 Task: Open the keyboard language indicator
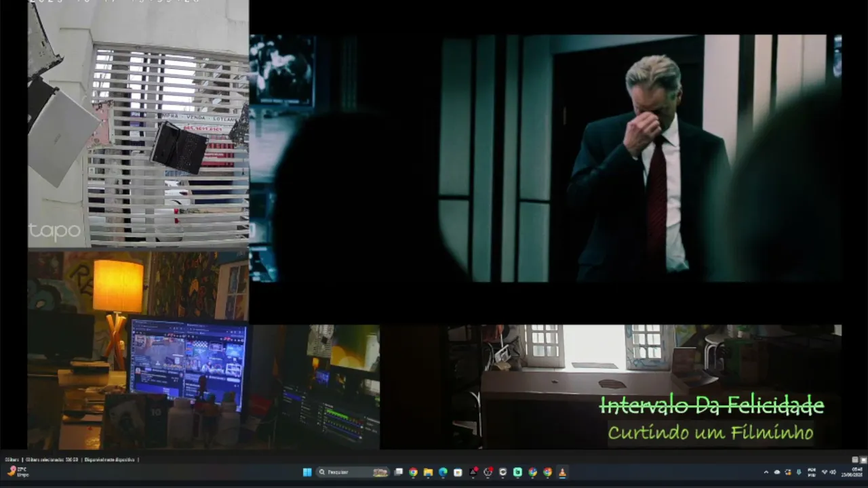812,472
